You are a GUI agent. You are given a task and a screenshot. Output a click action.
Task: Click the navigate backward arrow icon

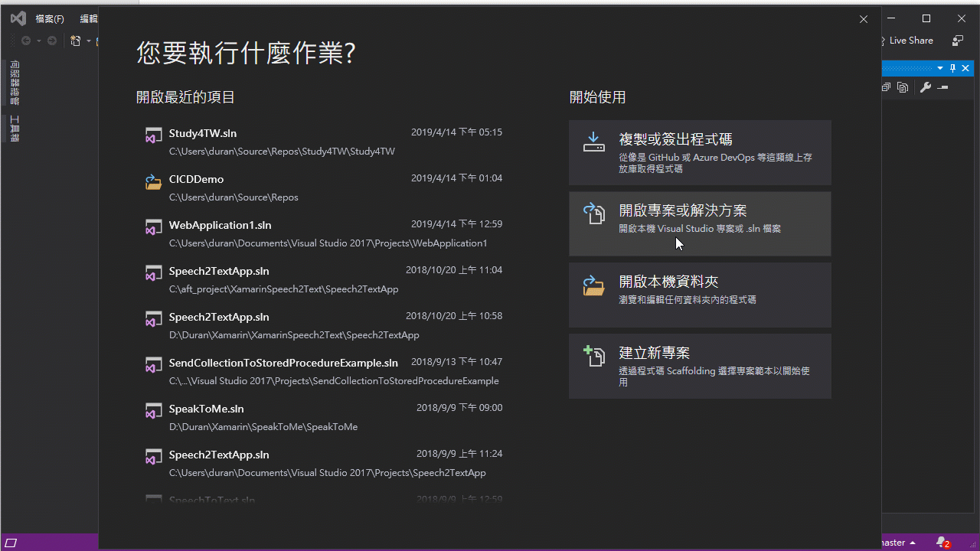click(26, 41)
